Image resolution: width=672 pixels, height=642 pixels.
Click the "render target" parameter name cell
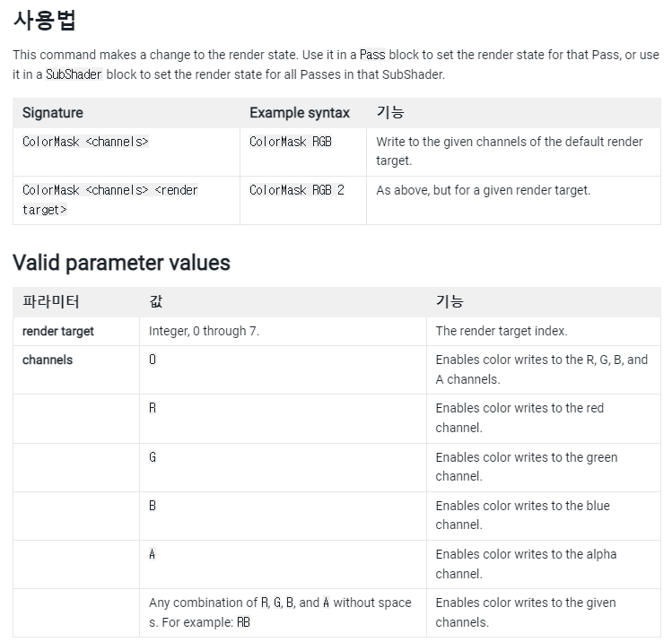point(58,331)
